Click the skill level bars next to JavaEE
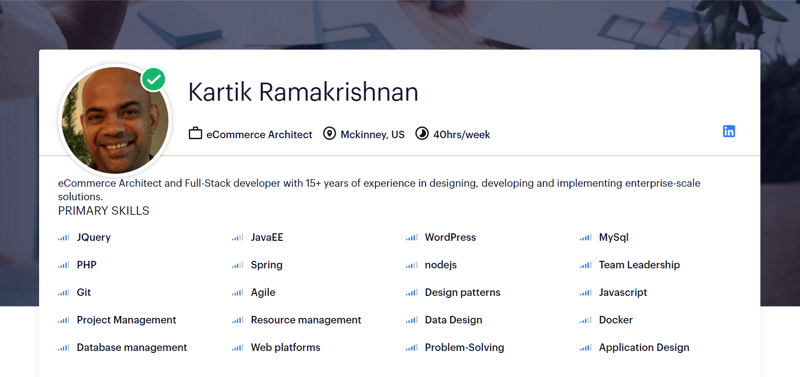The height and width of the screenshot is (377, 800). [x=237, y=238]
